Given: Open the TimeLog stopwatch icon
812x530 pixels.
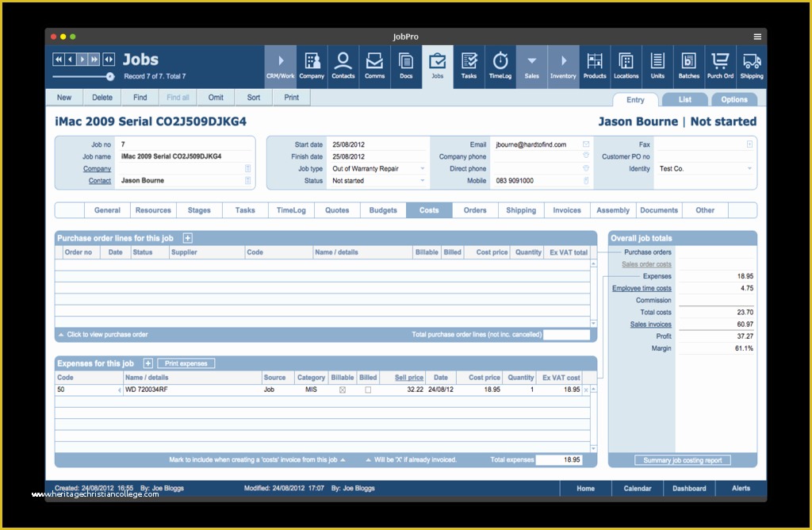Looking at the screenshot, I should point(500,67).
